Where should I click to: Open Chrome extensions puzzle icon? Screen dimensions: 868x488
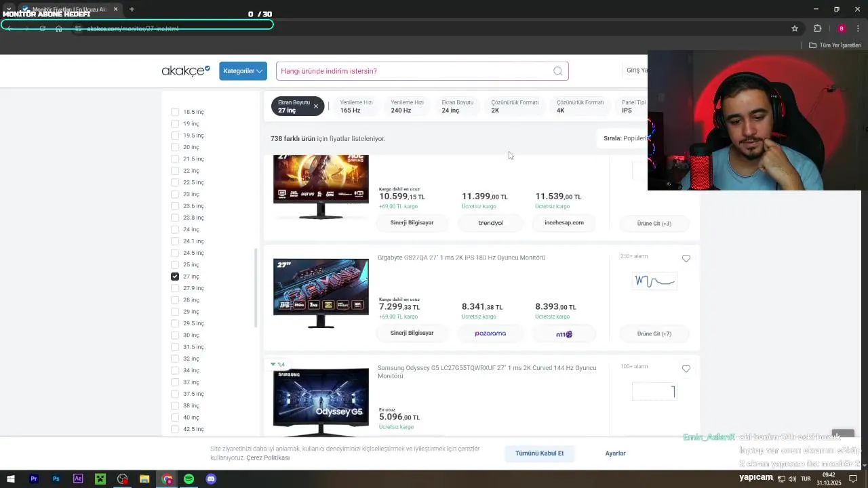(x=817, y=28)
